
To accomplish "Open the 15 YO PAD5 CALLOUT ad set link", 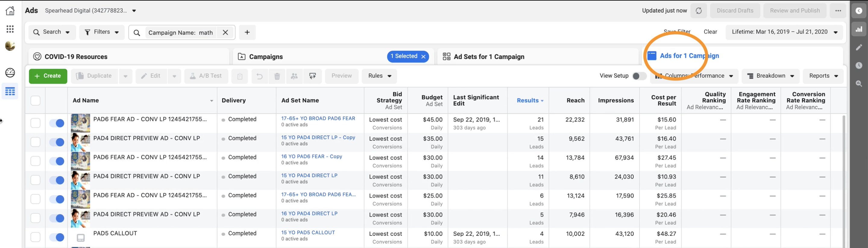I will (308, 233).
